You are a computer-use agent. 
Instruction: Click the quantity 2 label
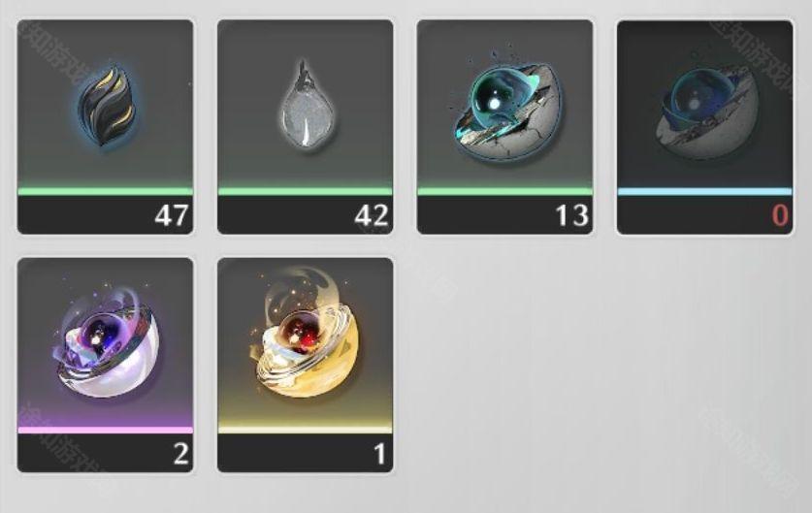(x=180, y=454)
